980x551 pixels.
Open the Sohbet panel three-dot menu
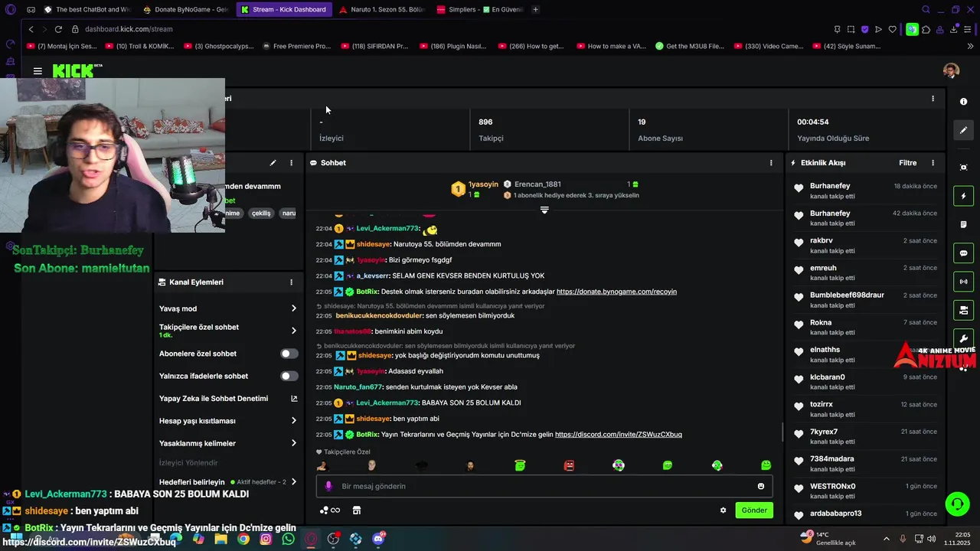click(770, 163)
